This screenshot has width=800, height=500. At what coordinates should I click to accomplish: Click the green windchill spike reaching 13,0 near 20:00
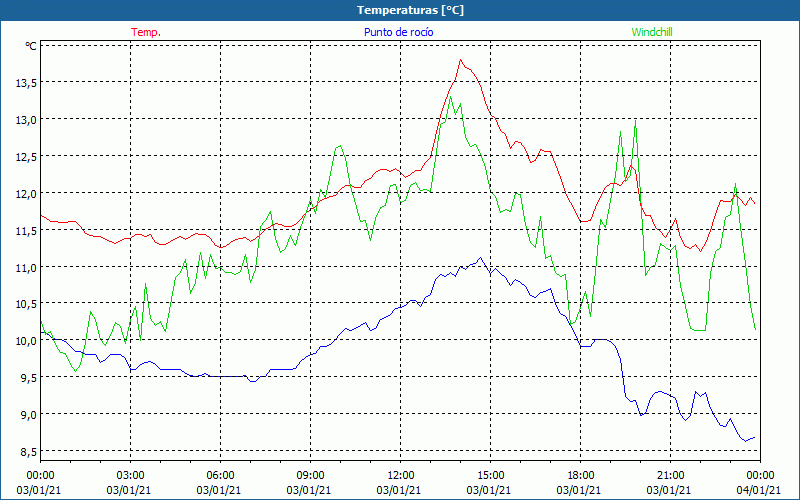point(635,120)
